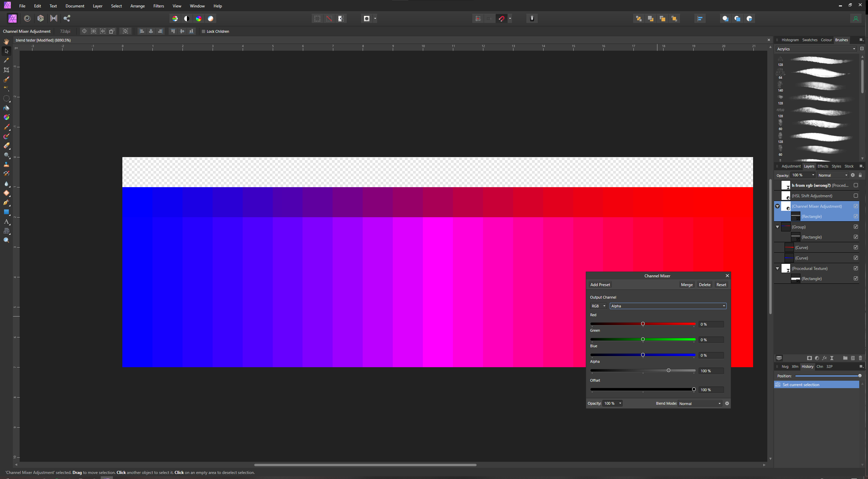Add a layer effect using the fx icon
868x479 pixels.
(x=825, y=358)
